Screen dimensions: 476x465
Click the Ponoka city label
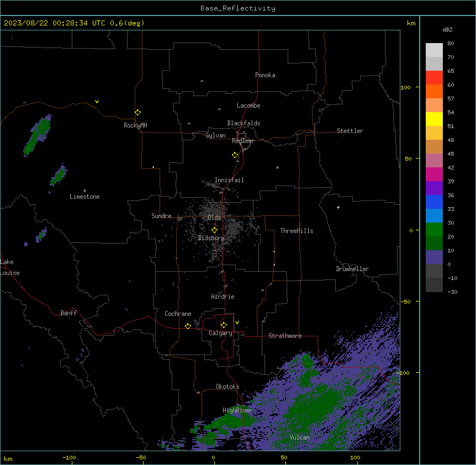coord(265,75)
